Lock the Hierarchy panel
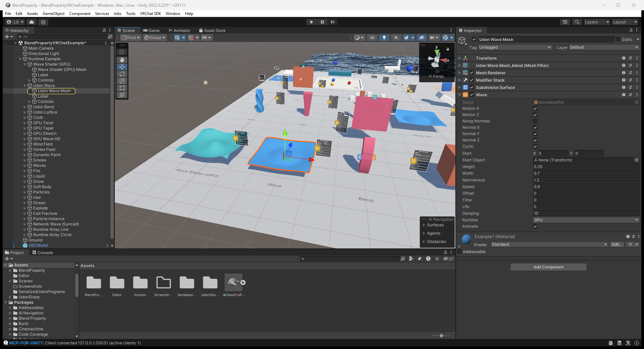Screen dimensions: 644x349 (x=104, y=30)
